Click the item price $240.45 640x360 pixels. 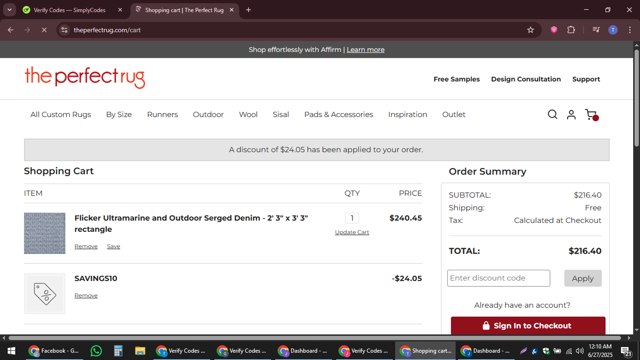405,218
